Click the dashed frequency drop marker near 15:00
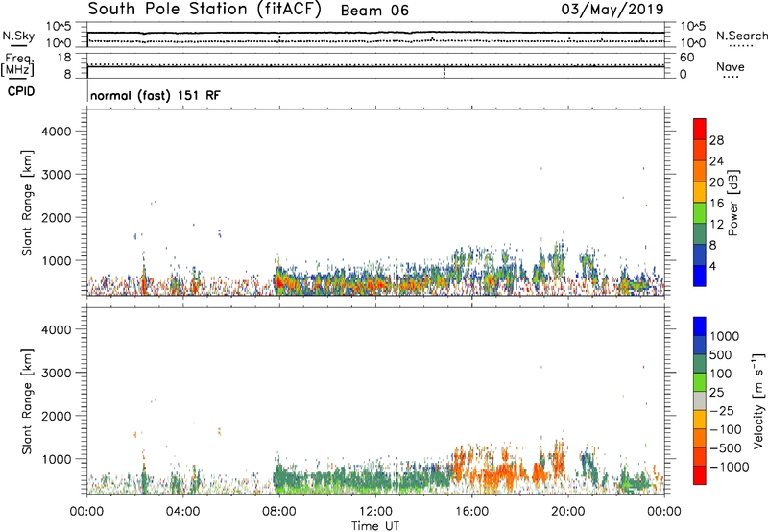 [x=444, y=71]
